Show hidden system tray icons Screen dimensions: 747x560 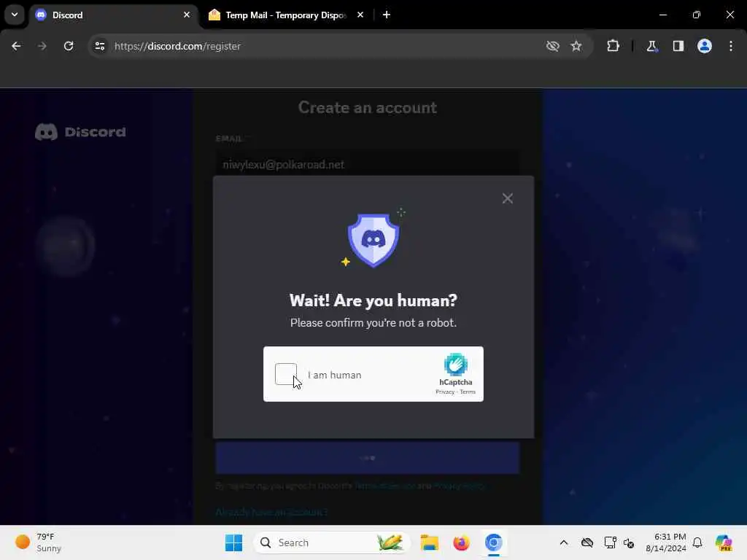pyautogui.click(x=564, y=542)
